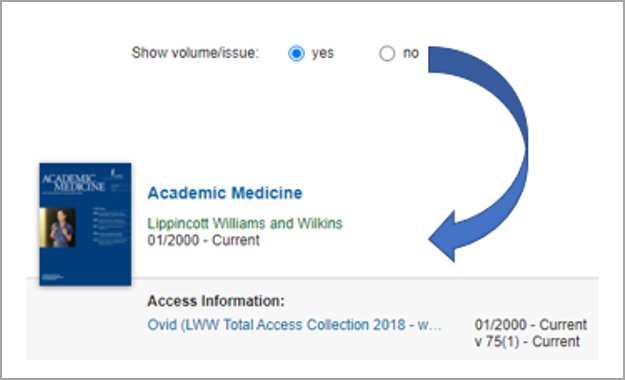Click the blue curved arrow graphic
This screenshot has width=625, height=380.
coord(478,154)
